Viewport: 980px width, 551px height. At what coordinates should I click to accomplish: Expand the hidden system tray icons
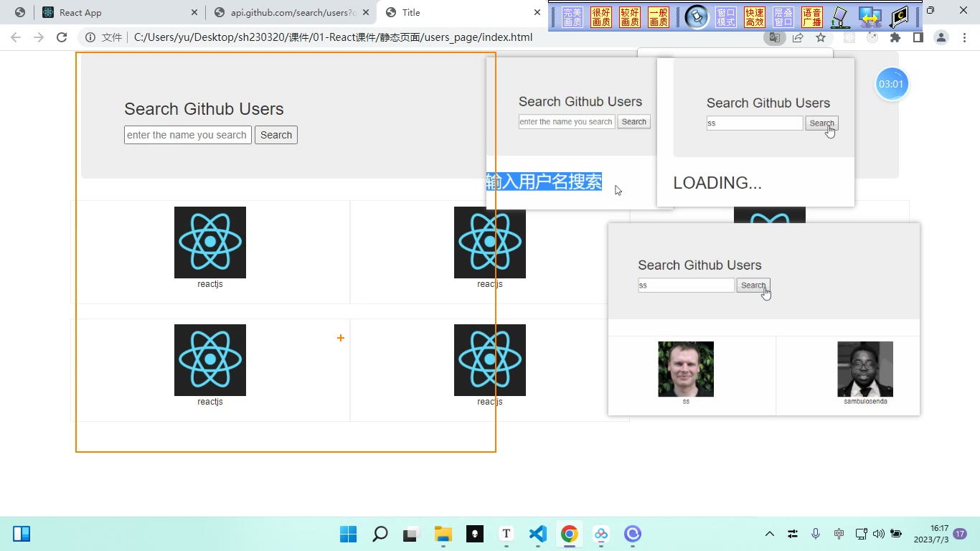(x=770, y=534)
